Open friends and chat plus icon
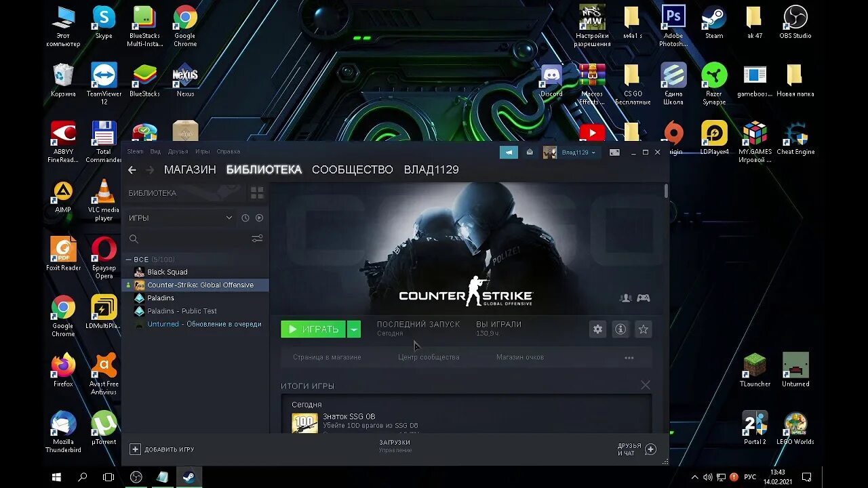The image size is (868, 488). click(x=650, y=449)
